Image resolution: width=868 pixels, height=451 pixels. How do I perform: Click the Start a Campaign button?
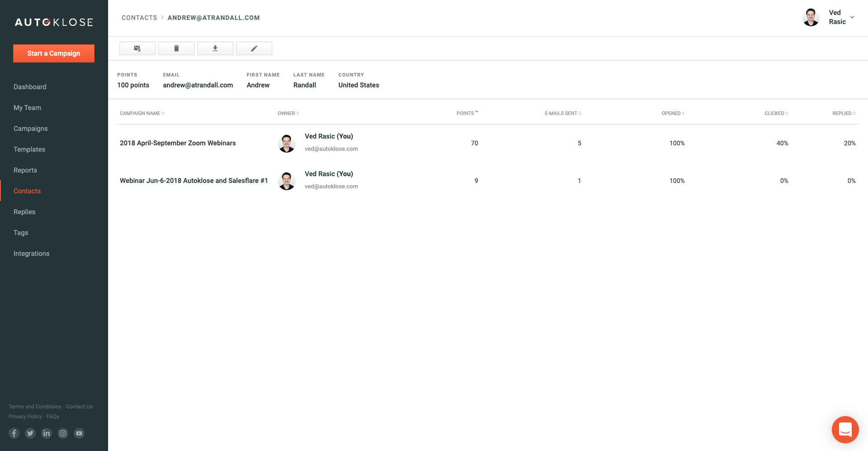pos(54,53)
